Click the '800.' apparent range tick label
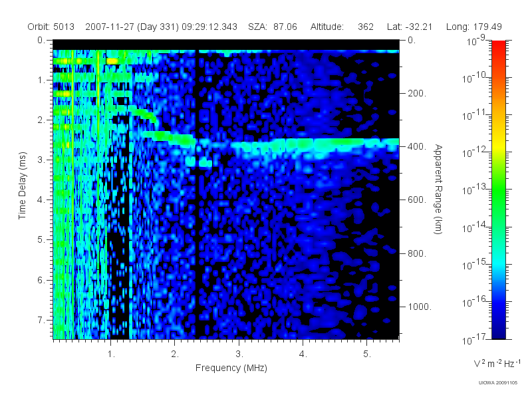This screenshot has height=399, width=532. pos(417,253)
